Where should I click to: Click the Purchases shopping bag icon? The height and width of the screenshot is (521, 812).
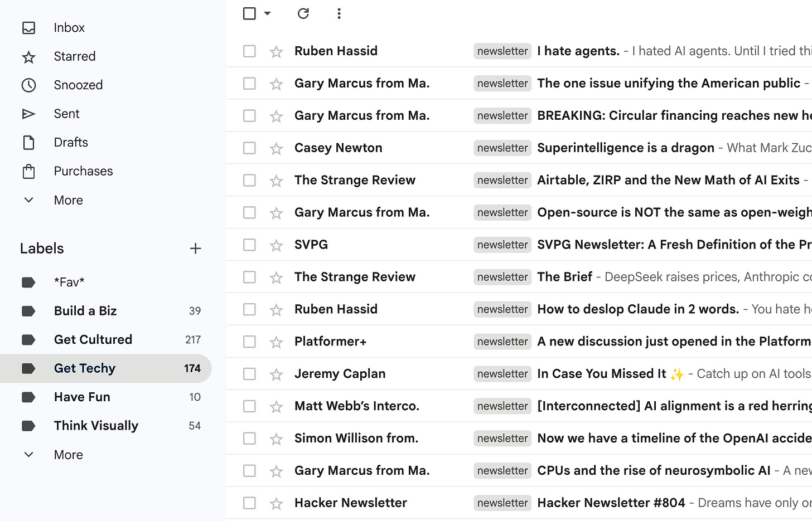28,171
